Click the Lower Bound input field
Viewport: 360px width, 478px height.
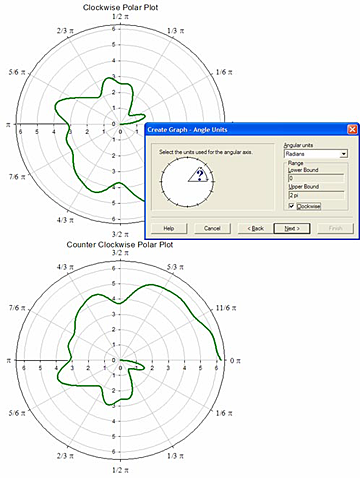316,178
